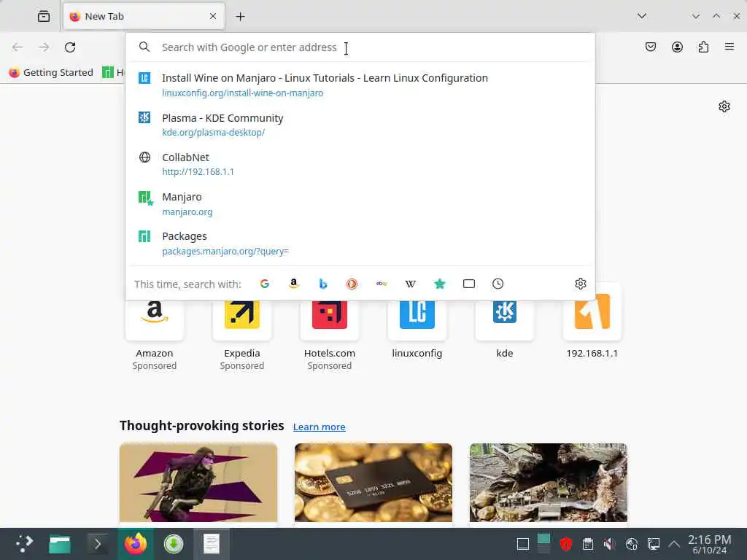Expand the list all tabs chevron
The height and width of the screenshot is (560, 747).
point(642,16)
